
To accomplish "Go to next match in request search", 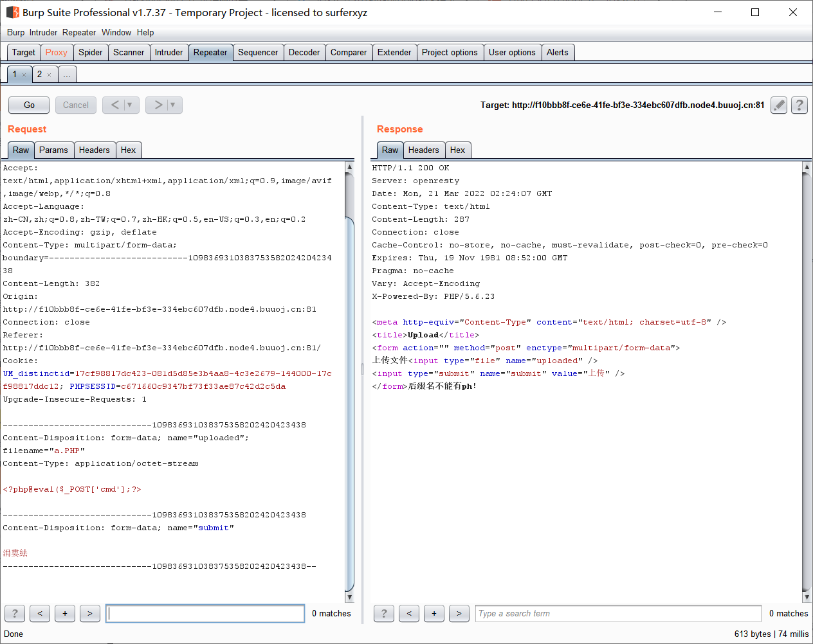I will tap(90, 614).
